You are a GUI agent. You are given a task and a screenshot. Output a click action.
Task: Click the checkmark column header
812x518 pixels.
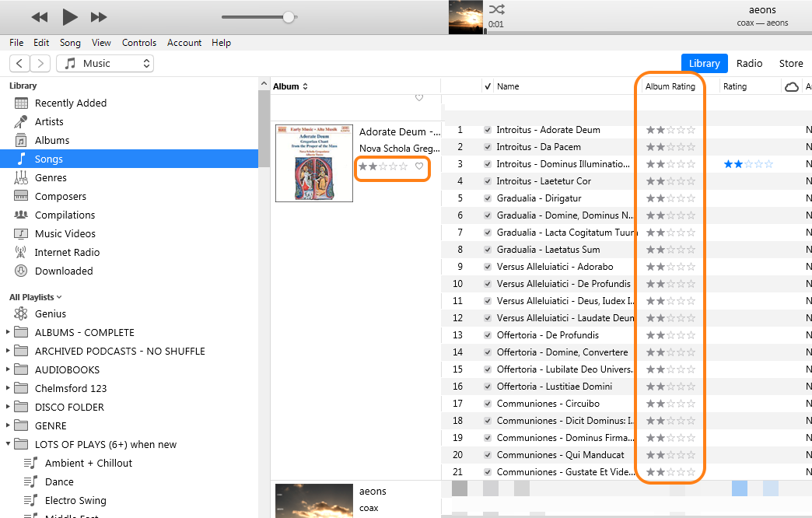[x=488, y=86]
